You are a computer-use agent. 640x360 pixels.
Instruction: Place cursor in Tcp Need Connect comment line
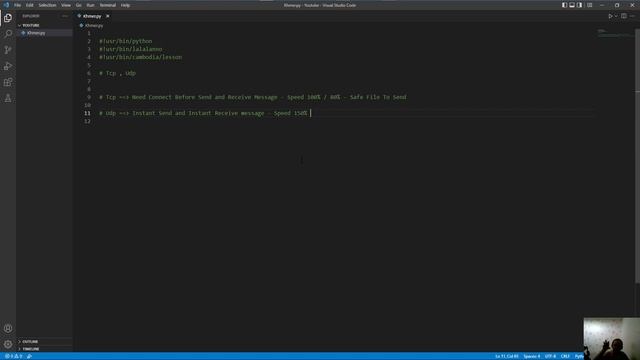253,97
